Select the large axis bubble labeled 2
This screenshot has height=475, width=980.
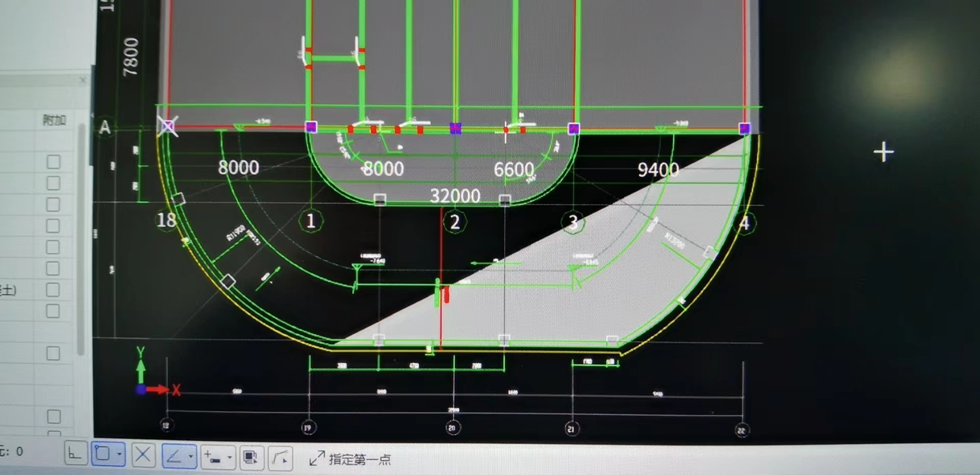(x=454, y=222)
